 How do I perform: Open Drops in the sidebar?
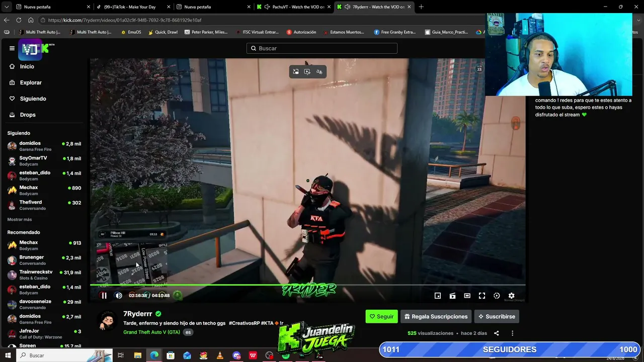pos(28,115)
